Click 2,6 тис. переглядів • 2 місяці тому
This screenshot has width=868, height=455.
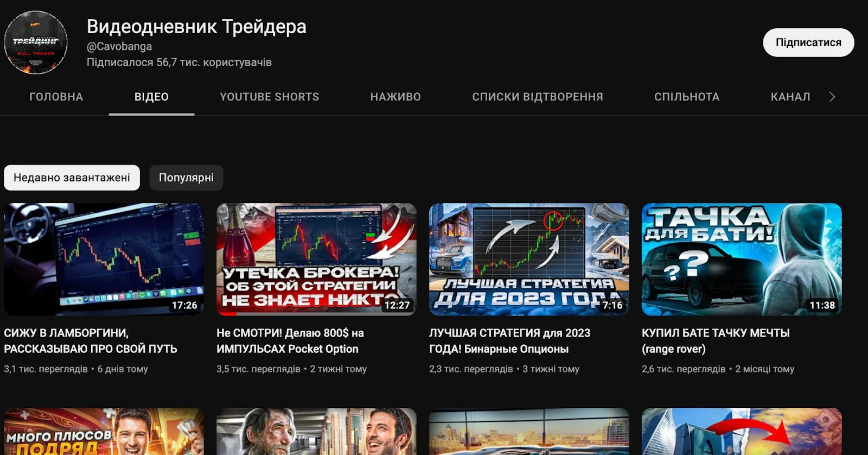[718, 369]
